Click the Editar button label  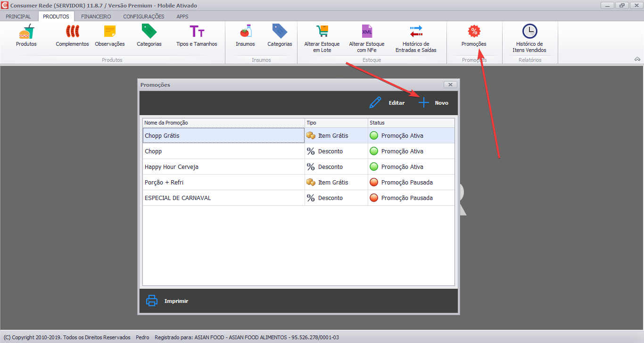coord(396,103)
